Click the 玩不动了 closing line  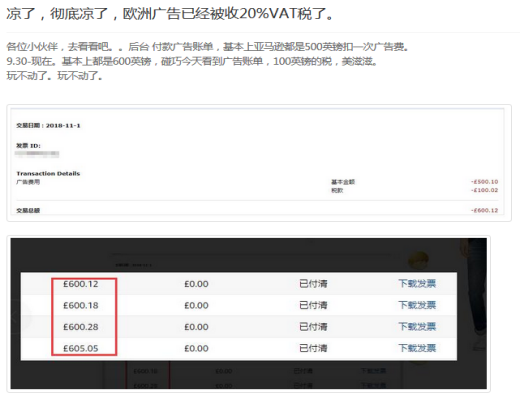55,76
